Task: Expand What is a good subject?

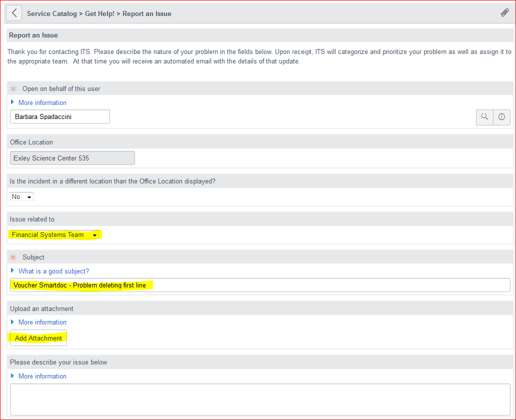Action: tap(53, 271)
